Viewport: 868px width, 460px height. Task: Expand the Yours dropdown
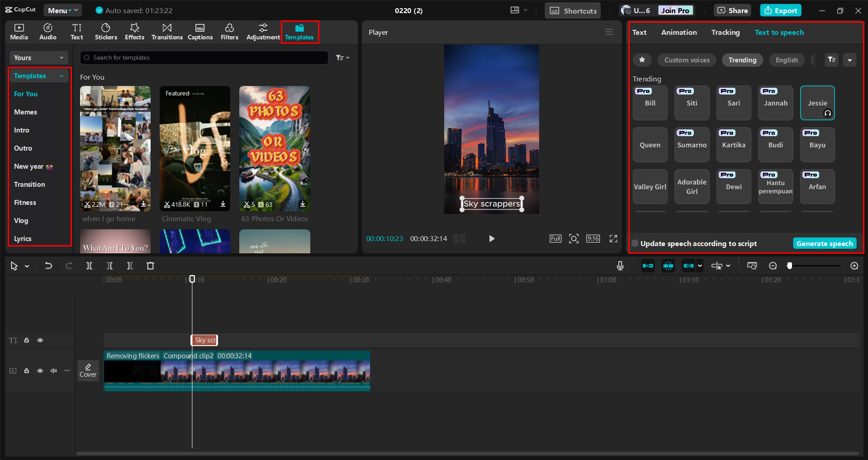pos(38,57)
